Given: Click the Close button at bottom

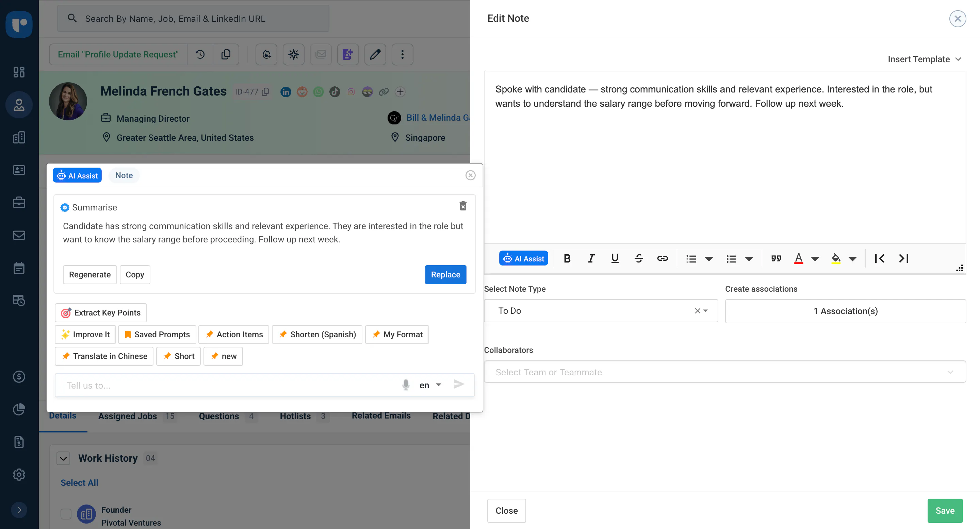Looking at the screenshot, I should click(x=506, y=511).
